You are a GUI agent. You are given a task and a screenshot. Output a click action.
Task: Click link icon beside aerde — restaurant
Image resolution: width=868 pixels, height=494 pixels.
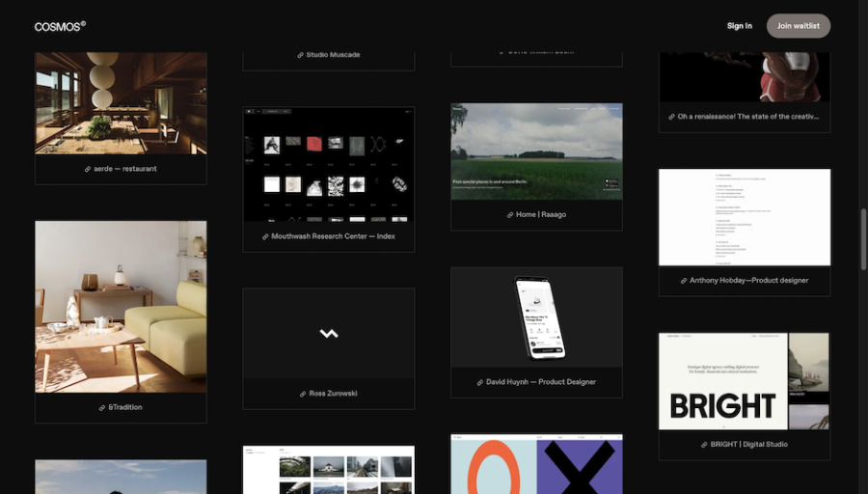88,169
